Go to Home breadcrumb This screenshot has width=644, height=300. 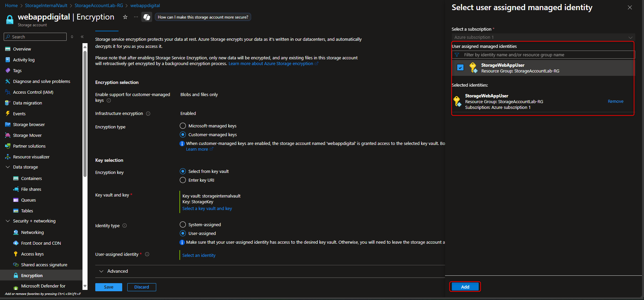(11, 5)
